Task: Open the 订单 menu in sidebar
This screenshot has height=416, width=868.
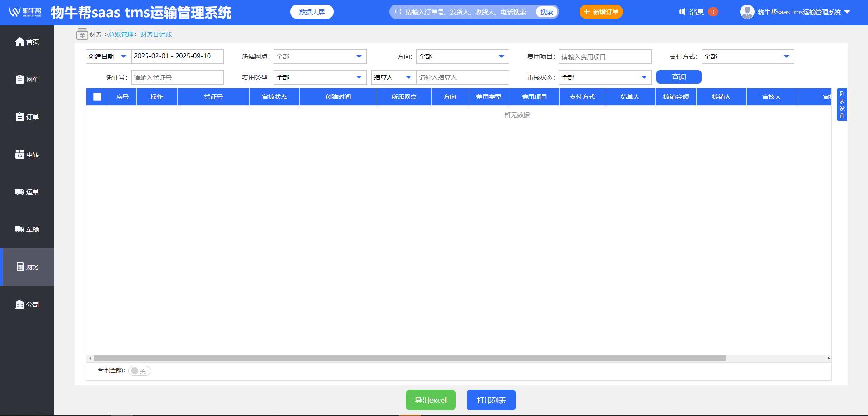Action: tap(27, 117)
